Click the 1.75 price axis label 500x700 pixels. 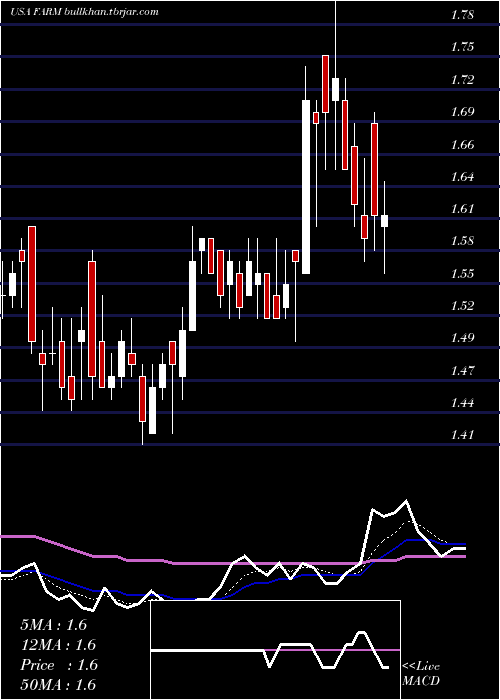point(462,47)
